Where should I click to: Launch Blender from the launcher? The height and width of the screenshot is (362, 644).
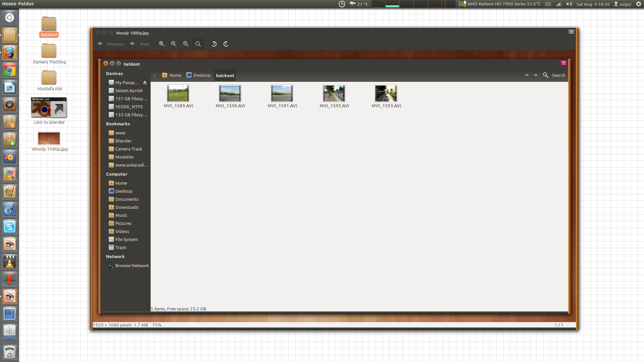pyautogui.click(x=9, y=157)
